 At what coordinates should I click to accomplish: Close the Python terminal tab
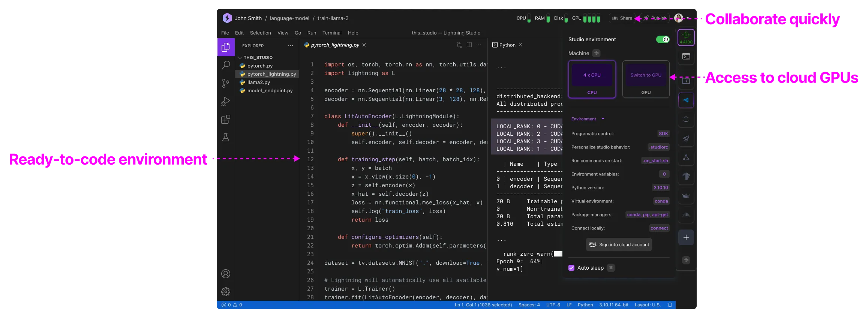point(520,45)
